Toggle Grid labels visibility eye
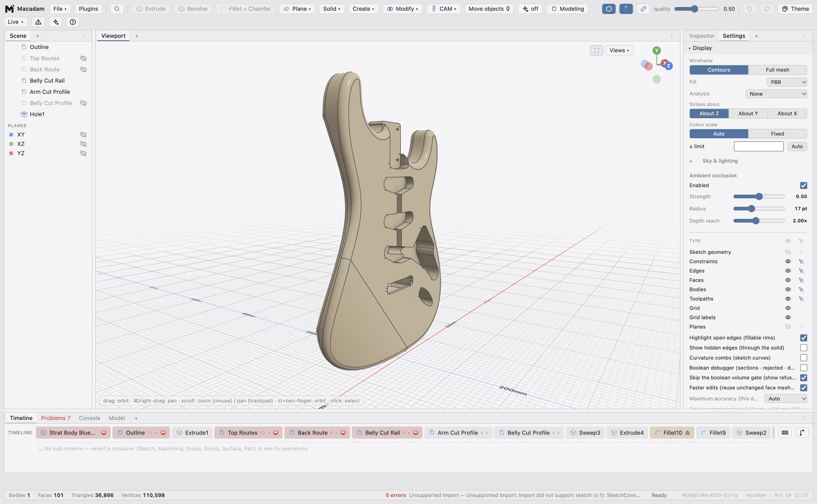817x504 pixels. [788, 317]
